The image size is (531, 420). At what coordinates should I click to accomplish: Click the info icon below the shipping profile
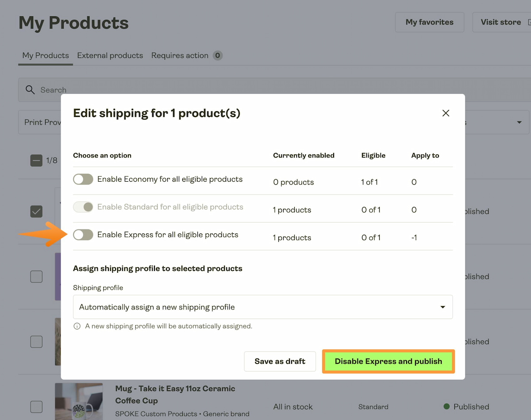tap(77, 326)
